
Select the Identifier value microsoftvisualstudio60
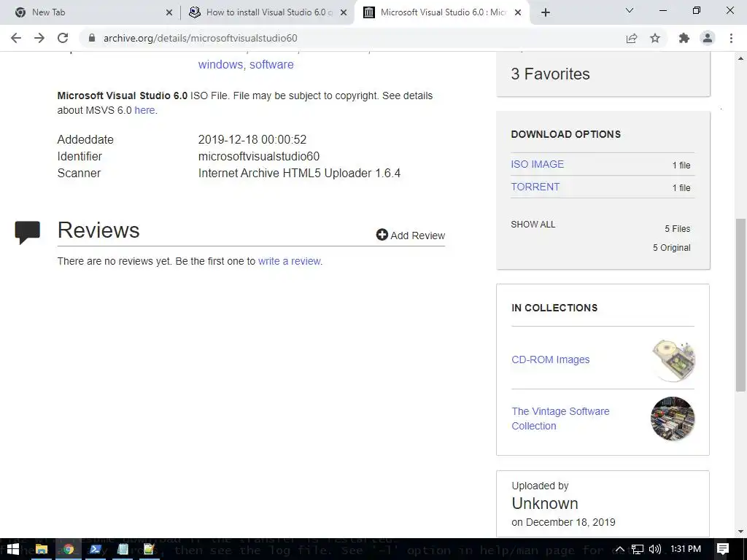tap(259, 156)
